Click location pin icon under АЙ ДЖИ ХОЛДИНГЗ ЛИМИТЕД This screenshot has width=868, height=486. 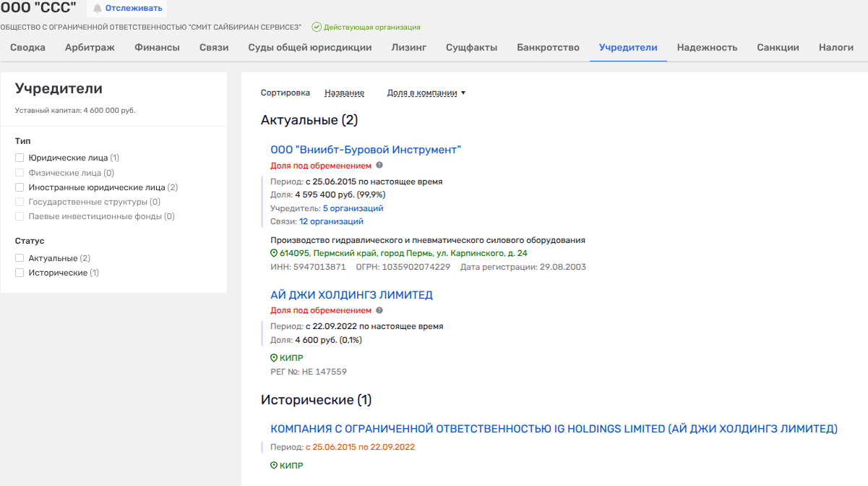[274, 358]
